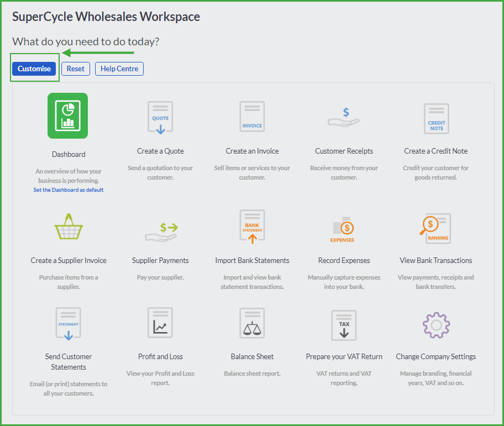Click Change Company Settings label
This screenshot has height=426, width=504.
pyautogui.click(x=436, y=356)
